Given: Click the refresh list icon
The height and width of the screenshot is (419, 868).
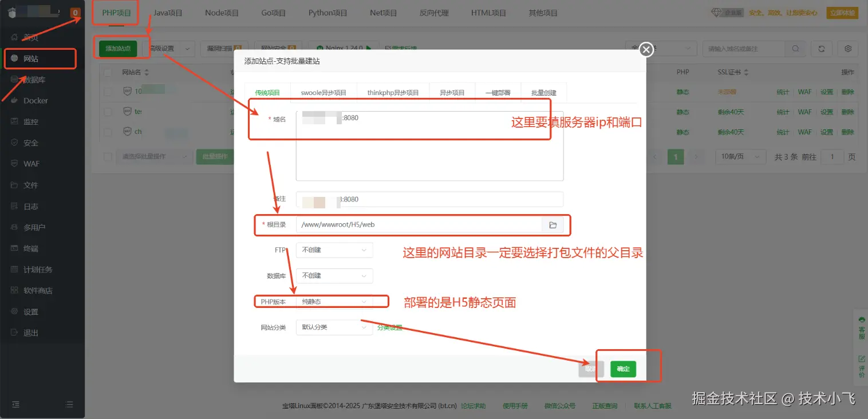Looking at the screenshot, I should point(822,49).
